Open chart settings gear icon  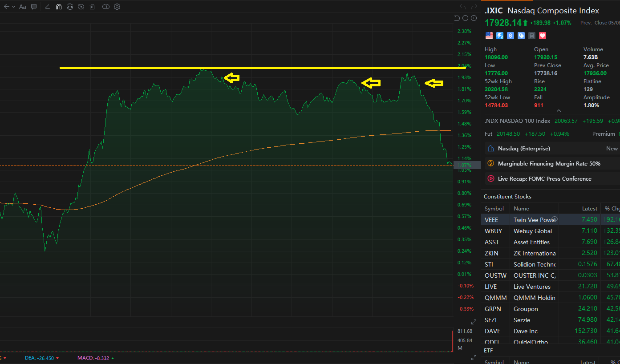tap(117, 7)
